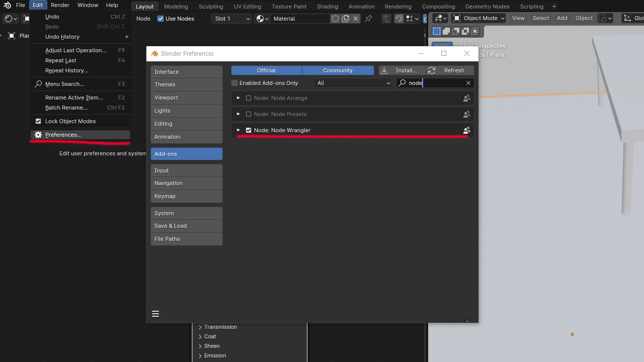The width and height of the screenshot is (644, 362).
Task: Open the File Paths preferences section
Action: pos(186,239)
